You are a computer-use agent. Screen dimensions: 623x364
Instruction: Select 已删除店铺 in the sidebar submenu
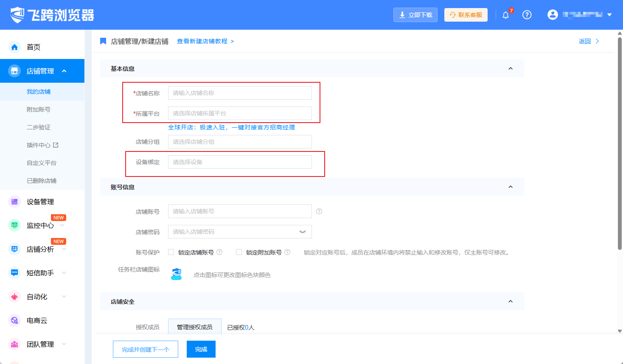42,181
